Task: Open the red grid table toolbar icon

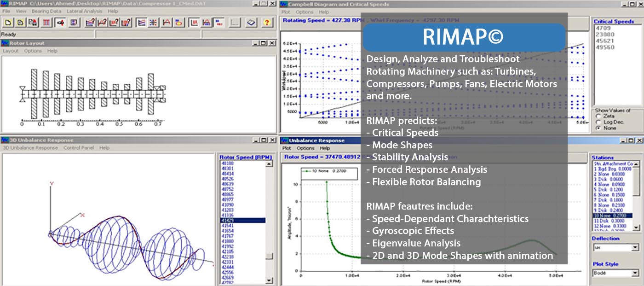Action: (46, 23)
